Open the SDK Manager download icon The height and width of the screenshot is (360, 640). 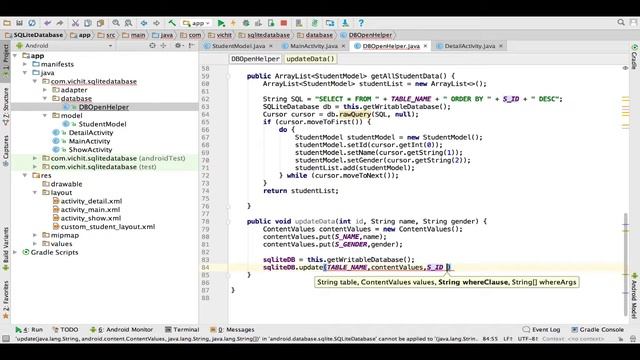point(345,23)
